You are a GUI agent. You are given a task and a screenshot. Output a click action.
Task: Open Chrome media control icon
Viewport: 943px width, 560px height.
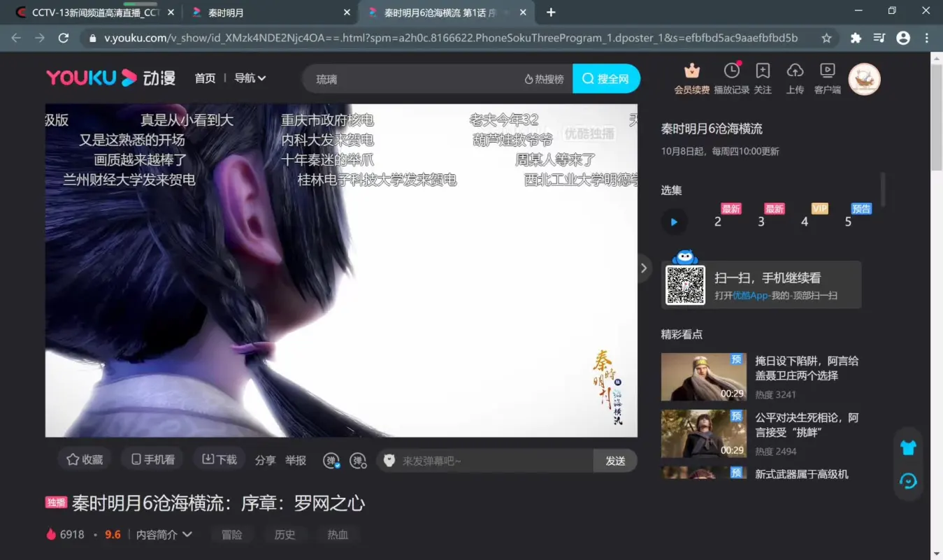(x=879, y=38)
